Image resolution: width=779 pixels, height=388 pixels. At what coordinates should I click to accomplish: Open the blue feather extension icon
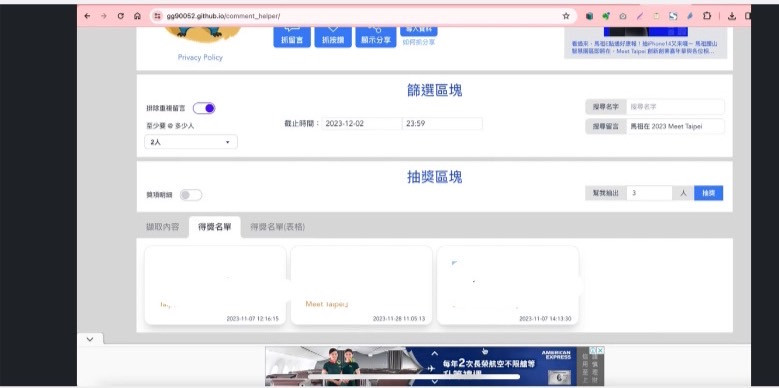tap(690, 16)
